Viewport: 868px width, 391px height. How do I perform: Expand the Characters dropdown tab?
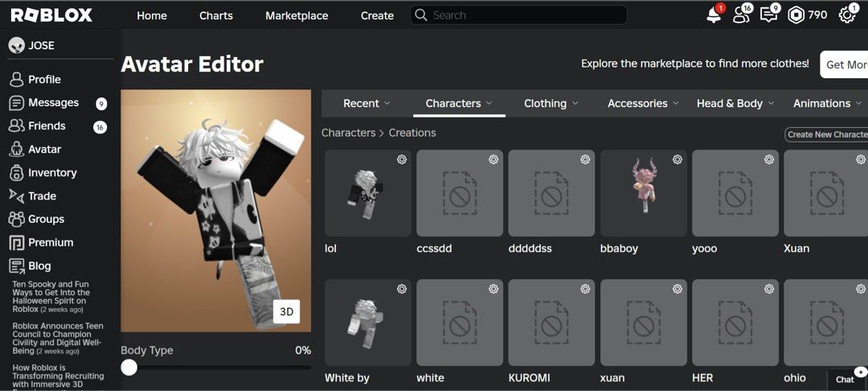point(459,104)
